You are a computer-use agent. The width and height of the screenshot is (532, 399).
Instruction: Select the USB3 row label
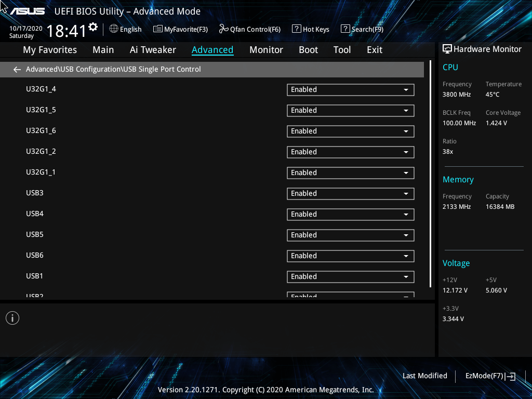[35, 193]
